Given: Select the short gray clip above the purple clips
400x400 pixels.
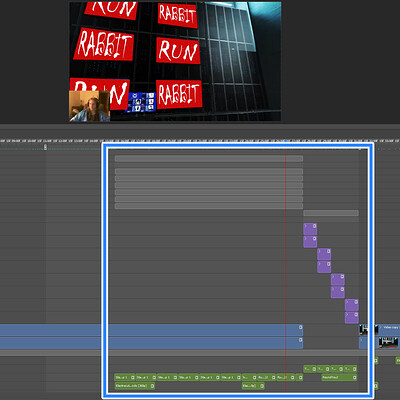Looking at the screenshot, I should click(331, 213).
